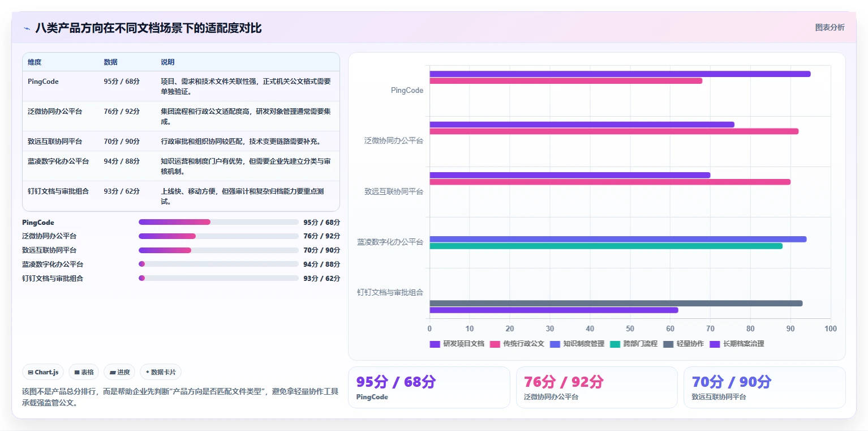Click the 泛微协同办公平台 progress bar
The width and height of the screenshot is (868, 431).
click(218, 236)
